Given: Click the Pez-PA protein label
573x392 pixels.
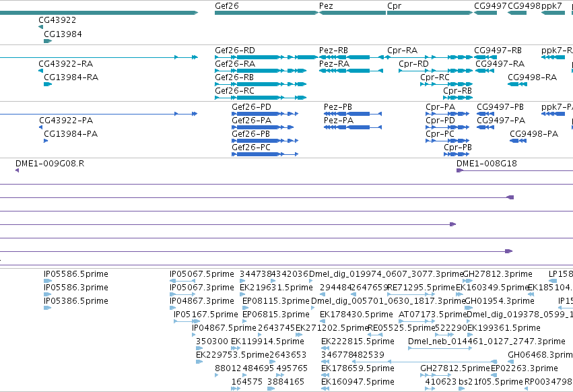Looking at the screenshot, I should [x=339, y=121].
